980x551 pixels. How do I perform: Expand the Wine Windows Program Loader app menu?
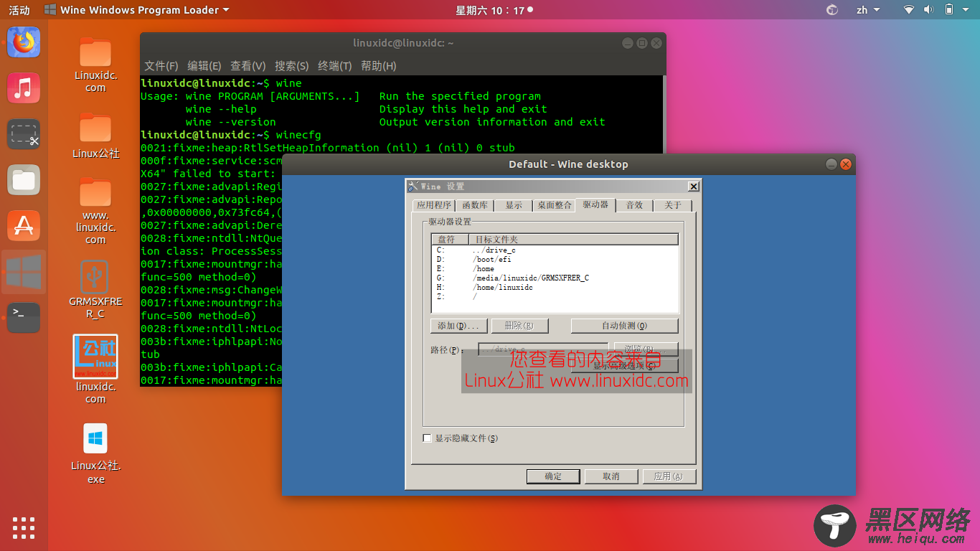coord(136,10)
